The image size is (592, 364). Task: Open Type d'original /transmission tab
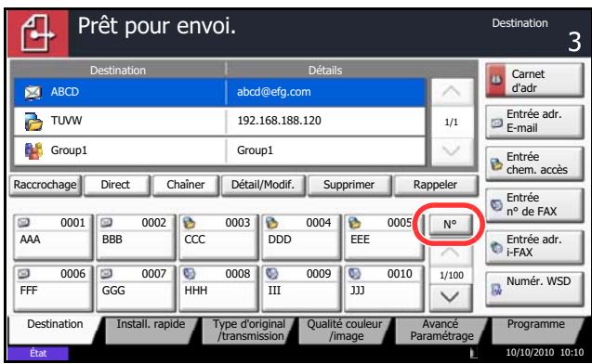(x=249, y=330)
